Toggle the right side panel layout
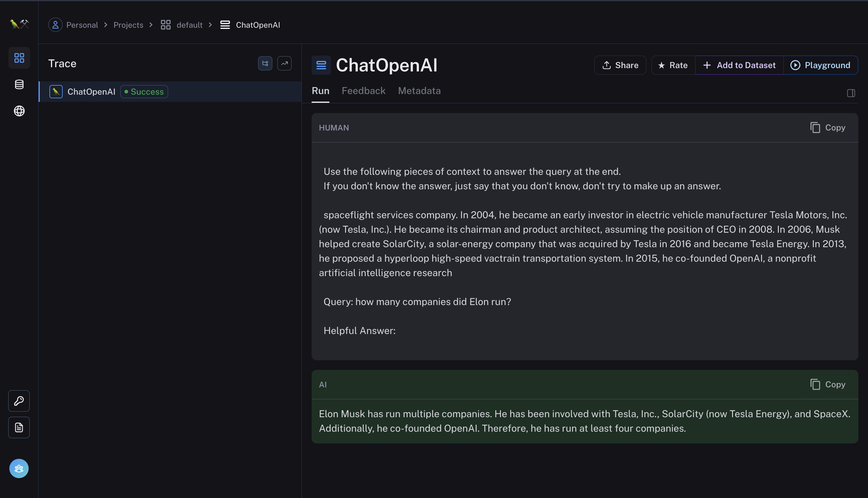 [x=851, y=93]
